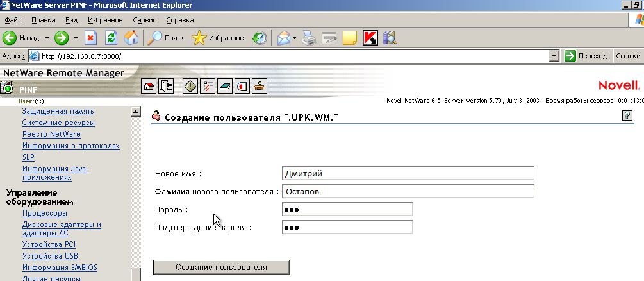Open the Вид menu
Image resolution: width=644 pixels, height=281 pixels.
click(72, 20)
